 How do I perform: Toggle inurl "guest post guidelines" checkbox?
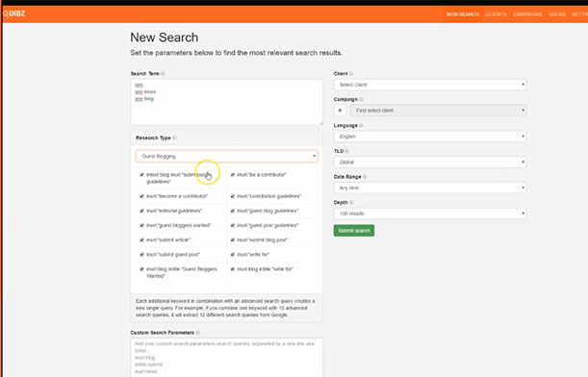click(233, 225)
